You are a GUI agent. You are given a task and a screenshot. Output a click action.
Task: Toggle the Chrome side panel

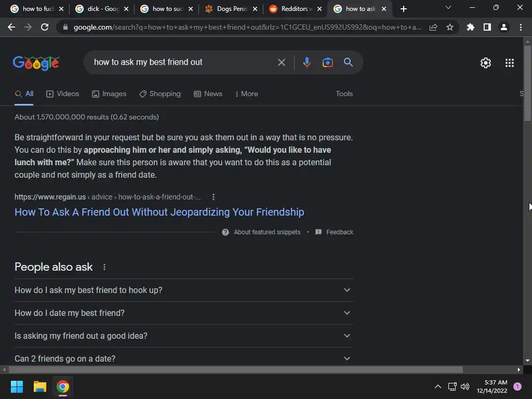pos(487,27)
